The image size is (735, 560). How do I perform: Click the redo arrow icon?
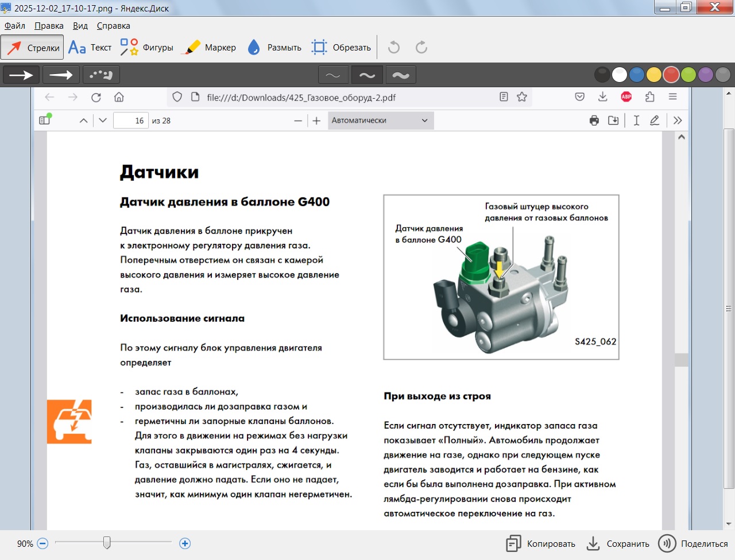coord(421,48)
